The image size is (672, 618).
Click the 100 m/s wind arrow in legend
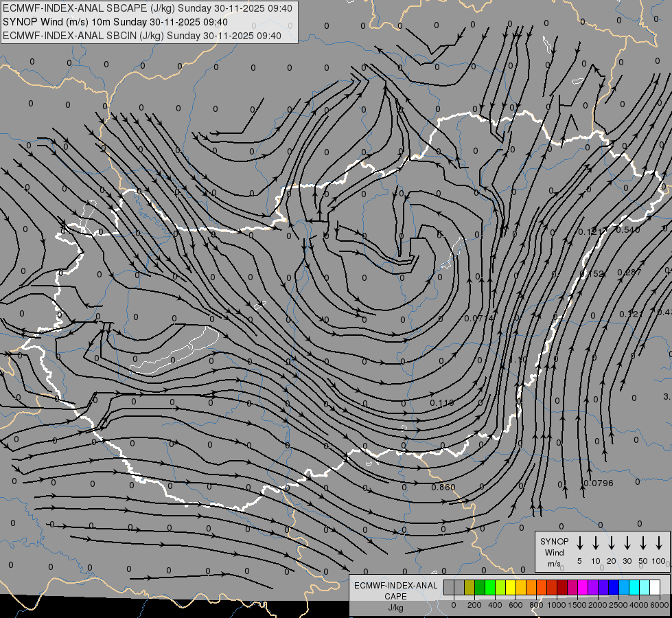[659, 543]
